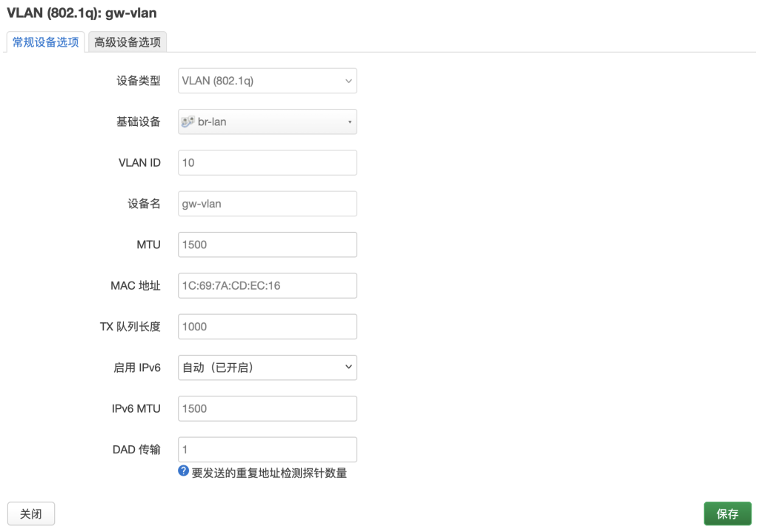Click the TX 队列长度 input
759x532 pixels.
click(x=267, y=326)
